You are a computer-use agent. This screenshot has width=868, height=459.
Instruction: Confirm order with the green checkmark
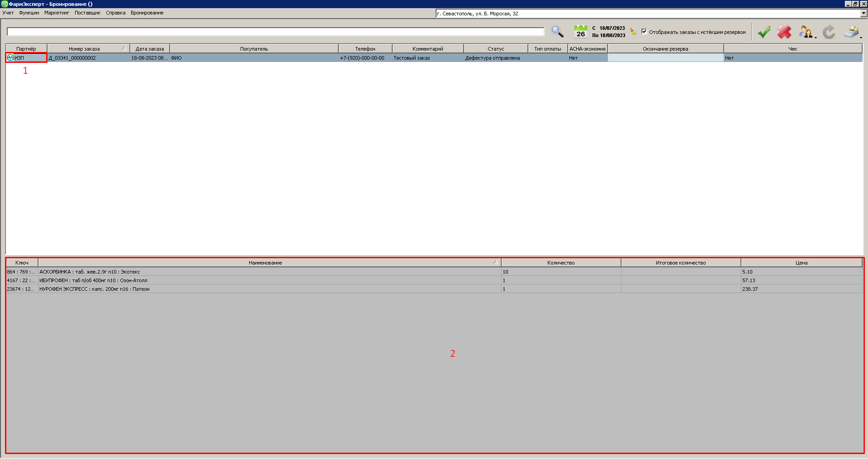coord(764,32)
